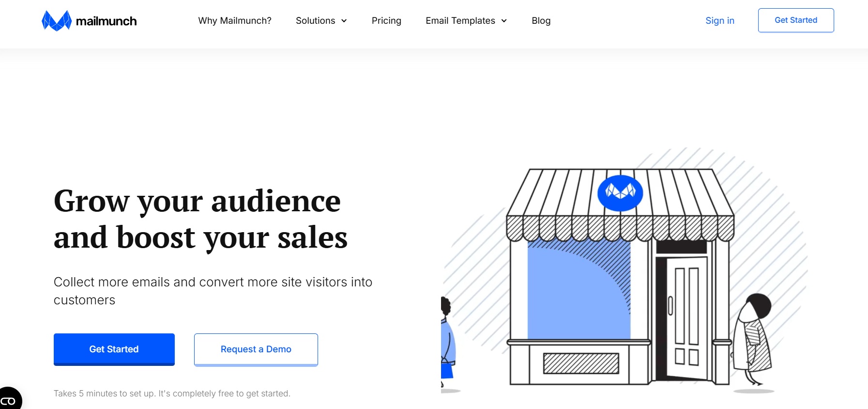Open the Solutions menu
Image resolution: width=868 pixels, height=409 pixels.
click(315, 21)
